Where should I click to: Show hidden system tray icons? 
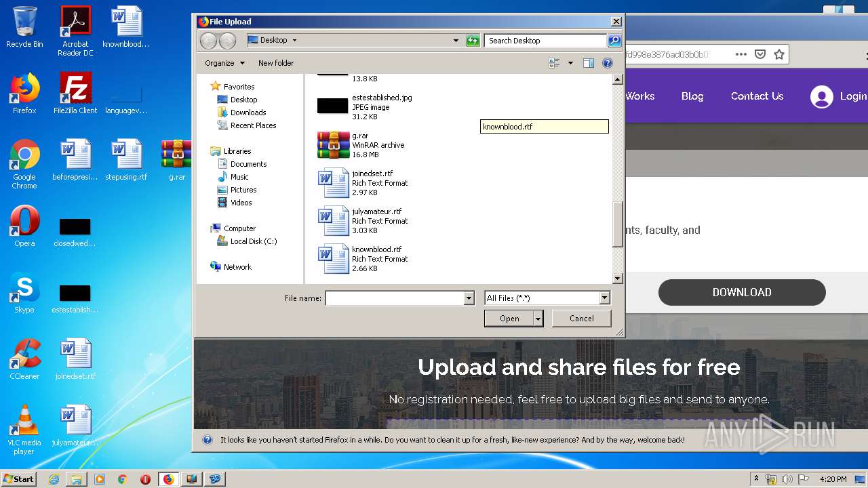[x=756, y=479]
